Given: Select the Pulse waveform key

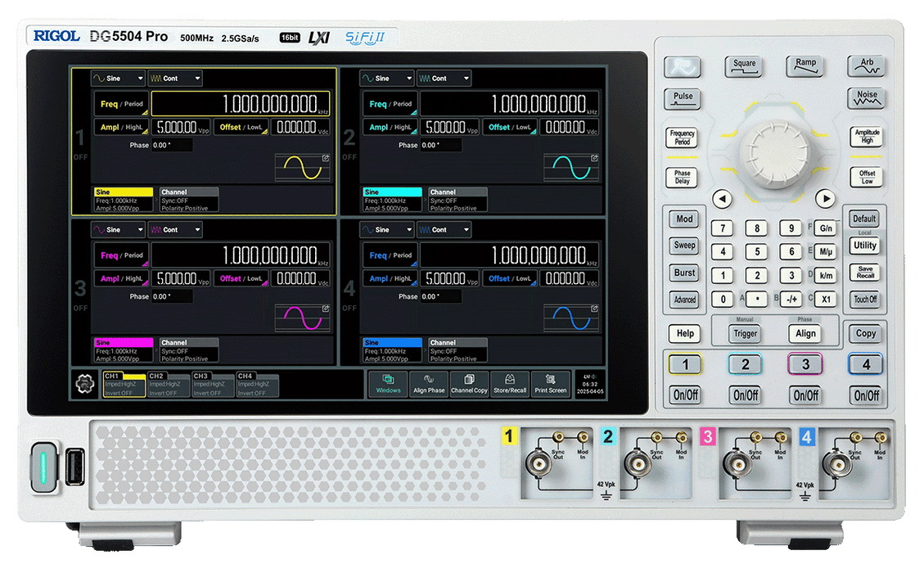Looking at the screenshot, I should point(683,100).
